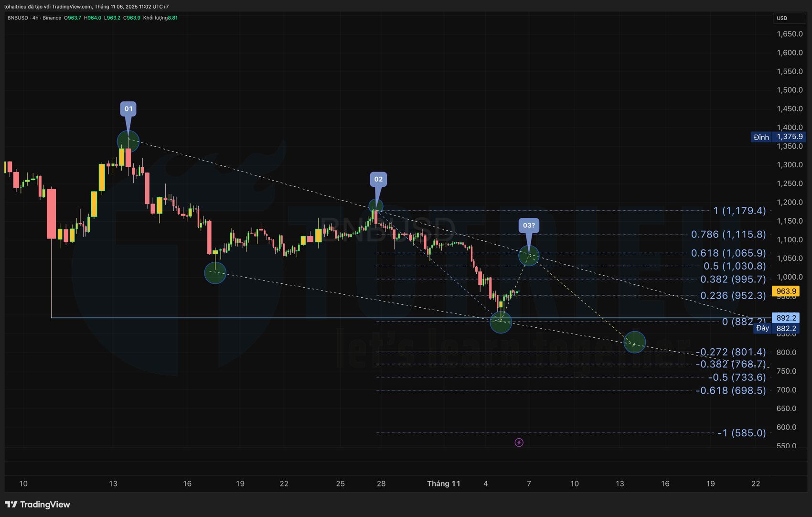Click the TradingView logo at bottom-left
The image size is (812, 517).
click(38, 505)
